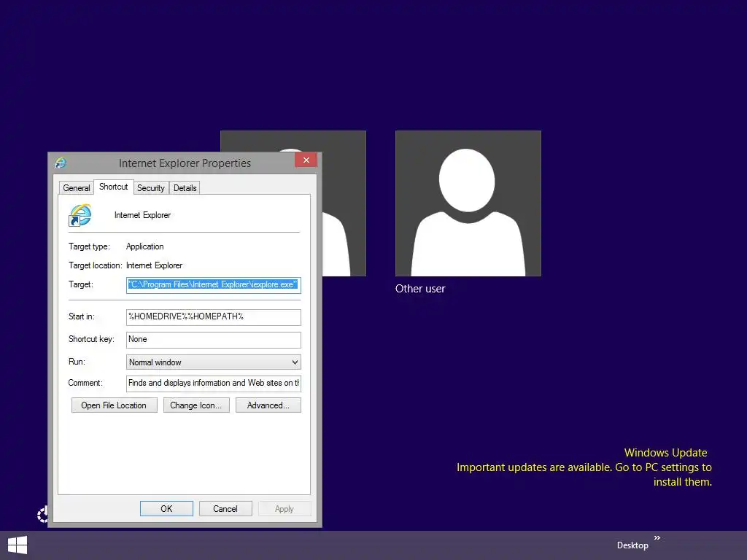Viewport: 747px width, 560px height.
Task: Click the 'Internet Explorer' name next to icon
Action: 142,215
